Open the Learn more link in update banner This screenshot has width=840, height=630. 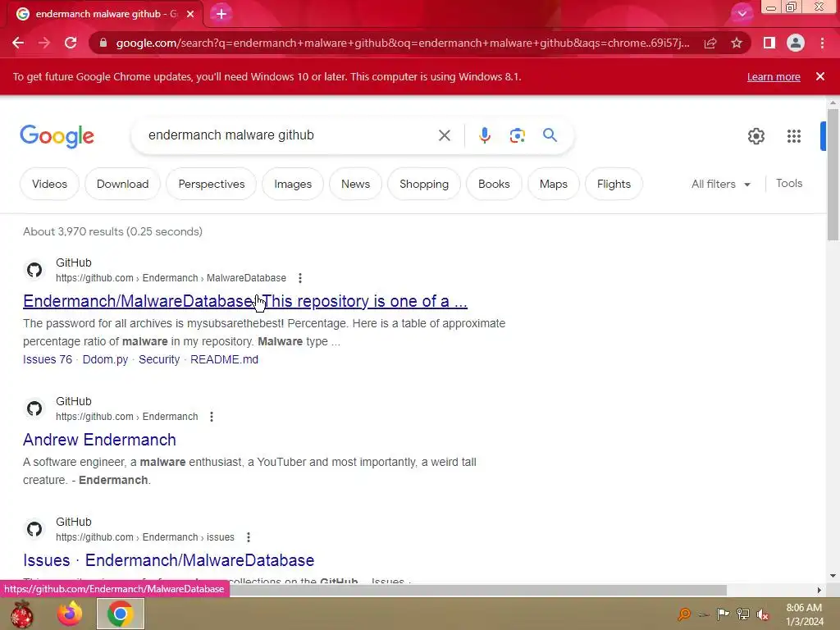click(774, 76)
